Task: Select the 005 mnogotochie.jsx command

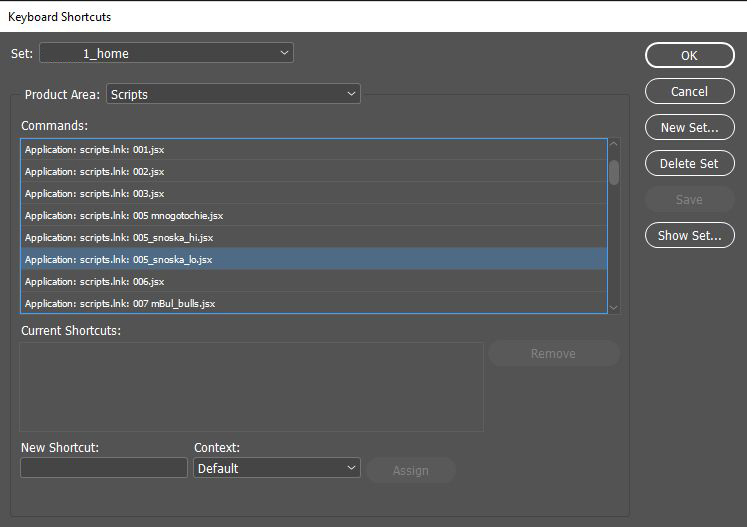Action: pos(314,215)
